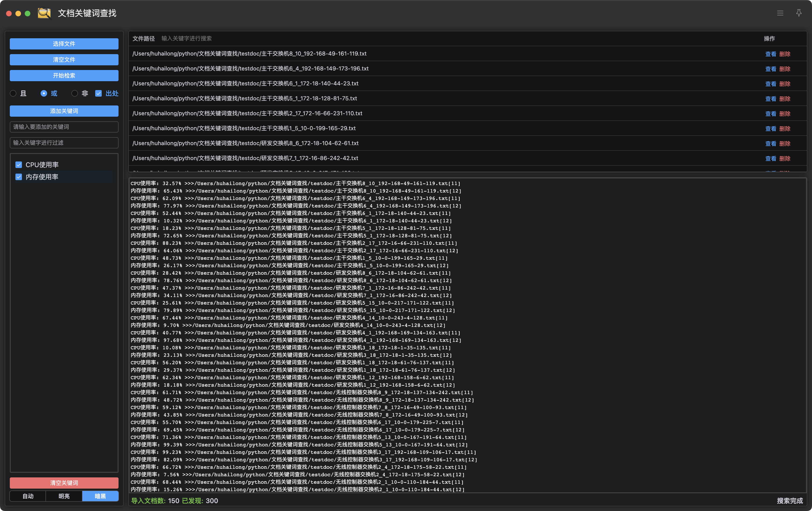
Task: Start search with 开始检索 button
Action: [x=64, y=76]
